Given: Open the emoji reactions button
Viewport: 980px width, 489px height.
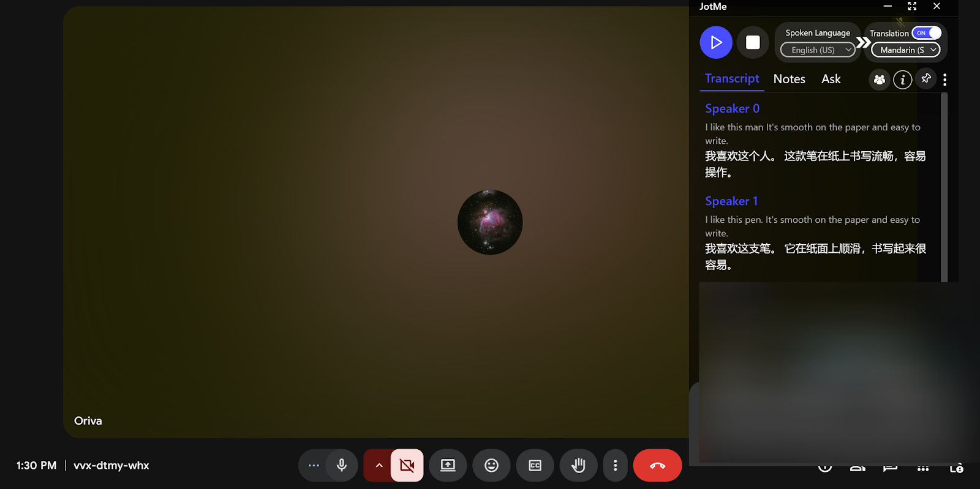Looking at the screenshot, I should pyautogui.click(x=491, y=465).
